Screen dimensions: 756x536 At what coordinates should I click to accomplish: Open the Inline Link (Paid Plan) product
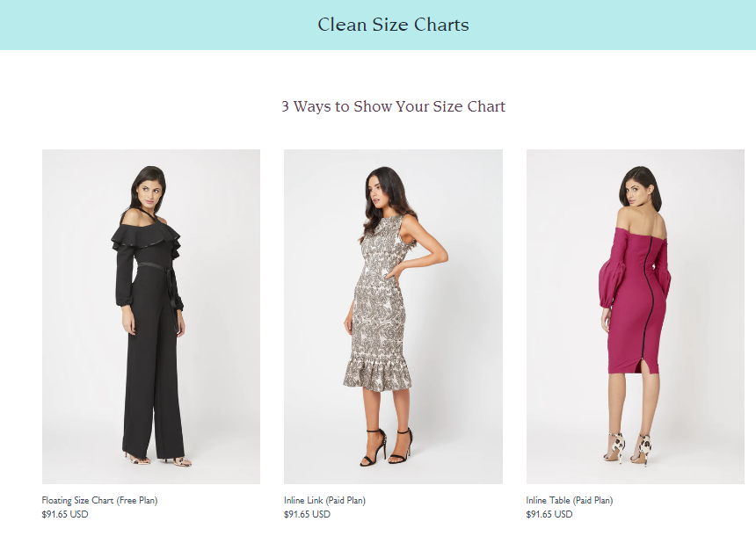(x=324, y=500)
